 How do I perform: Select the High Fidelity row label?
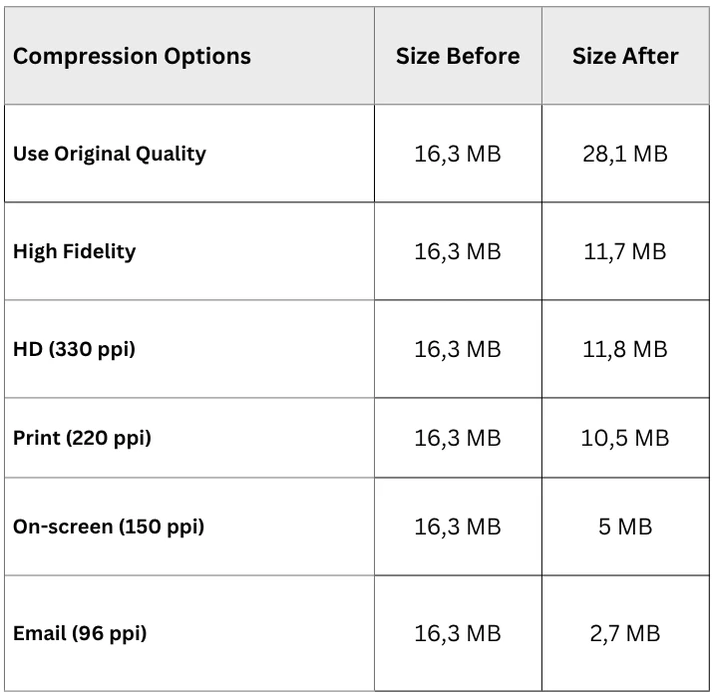(74, 251)
